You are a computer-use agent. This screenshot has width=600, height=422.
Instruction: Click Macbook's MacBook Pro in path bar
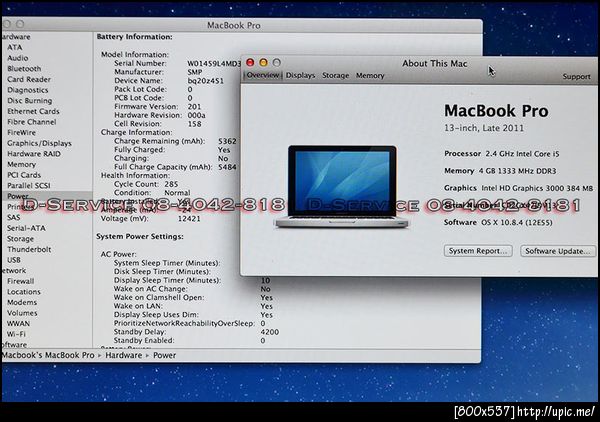(48, 355)
